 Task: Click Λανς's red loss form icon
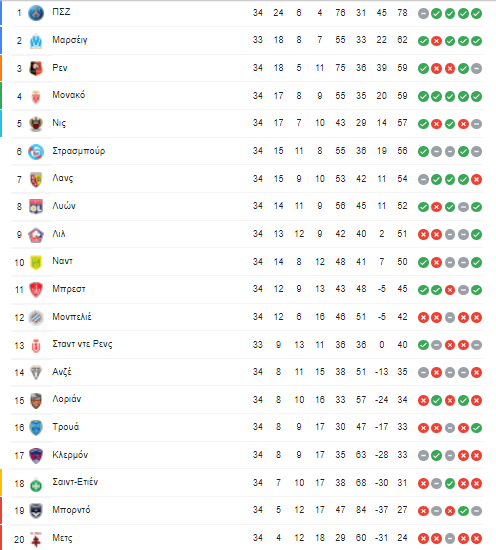pyautogui.click(x=476, y=180)
